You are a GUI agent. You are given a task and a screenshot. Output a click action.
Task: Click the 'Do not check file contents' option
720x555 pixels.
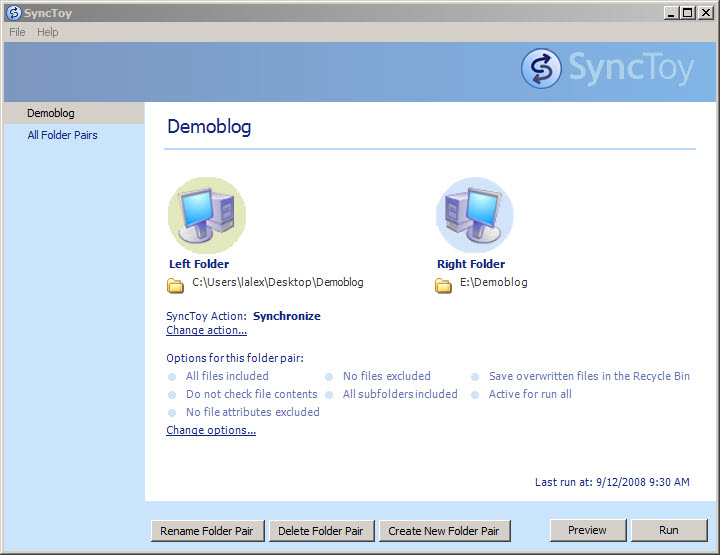(252, 394)
